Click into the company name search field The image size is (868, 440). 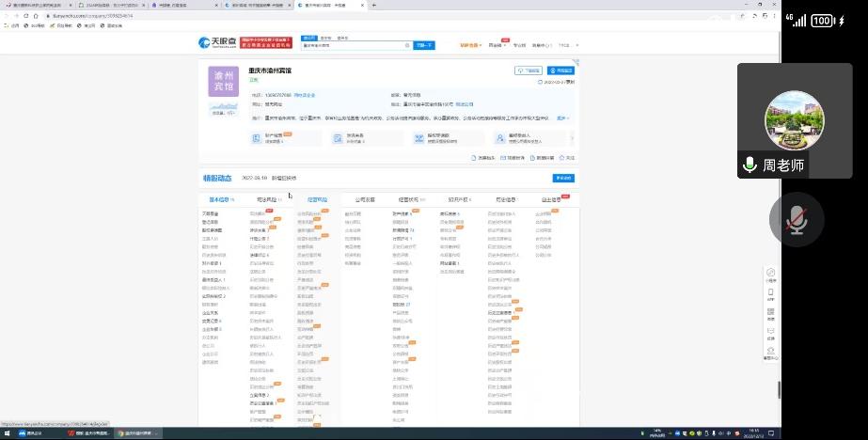(353, 44)
